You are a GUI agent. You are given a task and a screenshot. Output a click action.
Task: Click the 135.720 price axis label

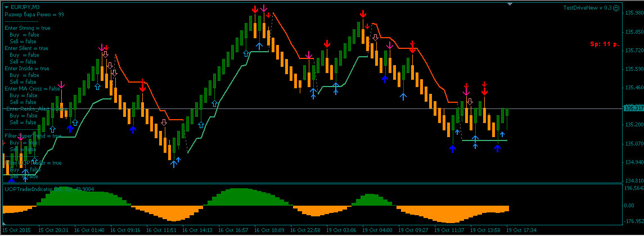pyautogui.click(x=633, y=50)
